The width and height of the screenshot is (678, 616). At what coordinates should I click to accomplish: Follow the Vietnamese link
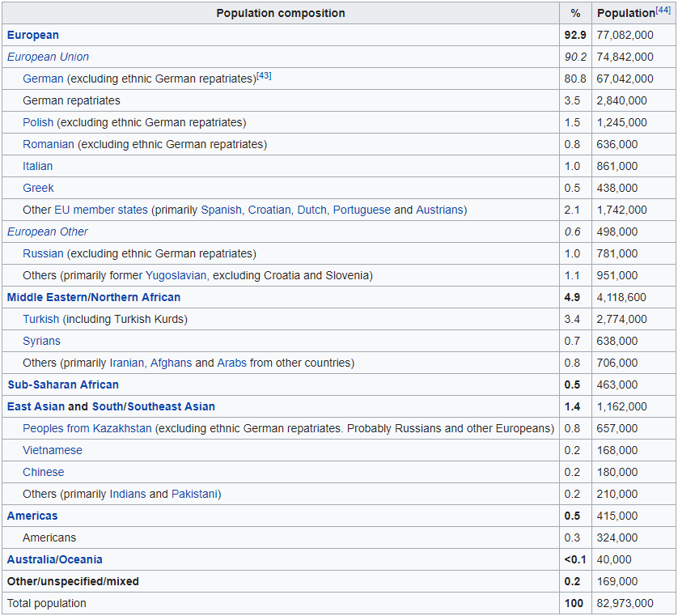coord(53,450)
